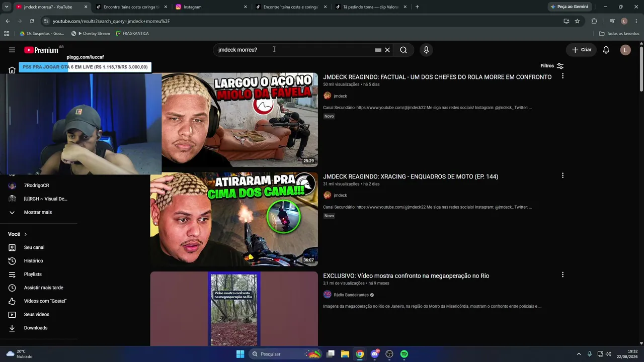644x362 pixels.
Task: Open the megaoperação no Rio video thumbnail
Action: [x=234, y=309]
